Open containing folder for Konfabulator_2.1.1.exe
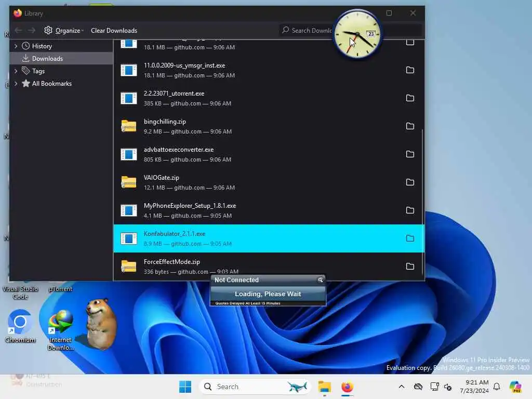The width and height of the screenshot is (532, 399). (x=410, y=238)
